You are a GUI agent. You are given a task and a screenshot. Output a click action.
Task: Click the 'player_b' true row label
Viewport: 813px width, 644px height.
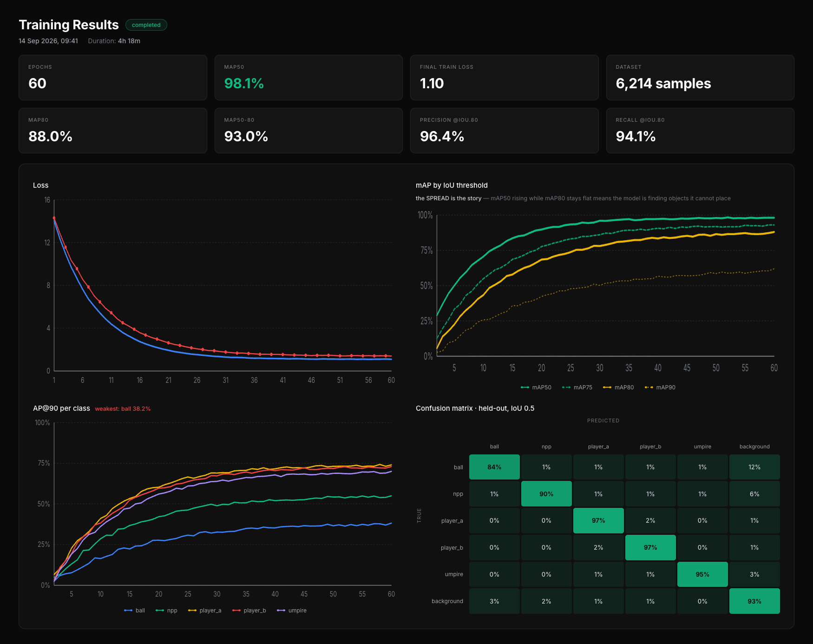point(452,548)
